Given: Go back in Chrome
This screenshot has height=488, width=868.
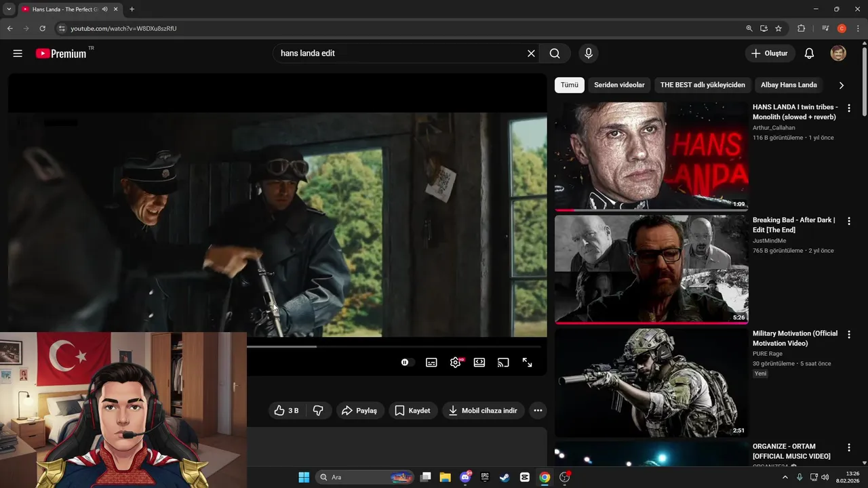Looking at the screenshot, I should [x=9, y=28].
